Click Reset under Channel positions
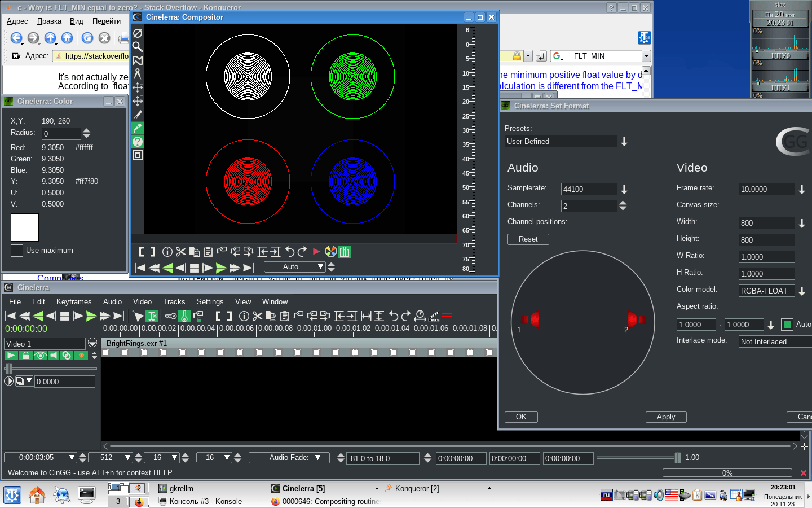812x508 pixels. tap(528, 239)
